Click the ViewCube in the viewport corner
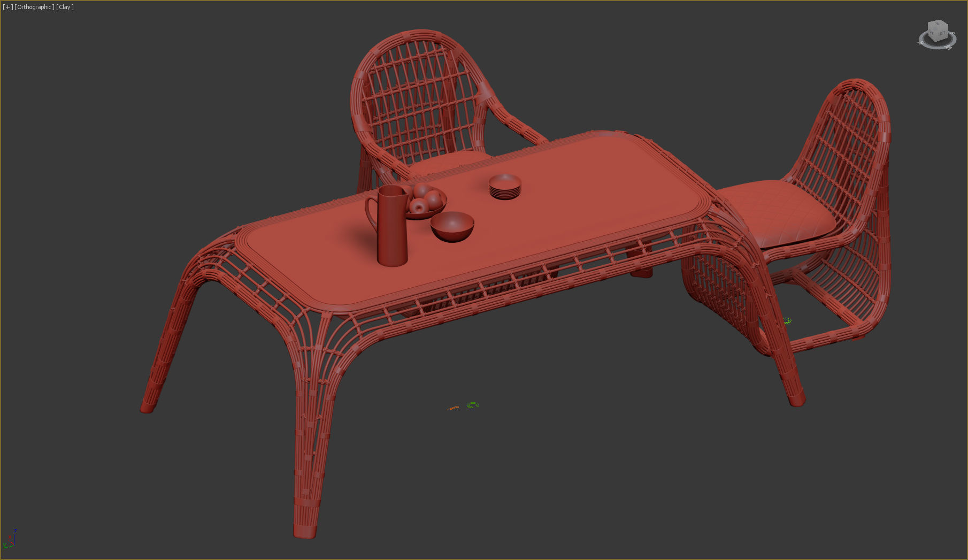This screenshot has width=968, height=560. [938, 30]
